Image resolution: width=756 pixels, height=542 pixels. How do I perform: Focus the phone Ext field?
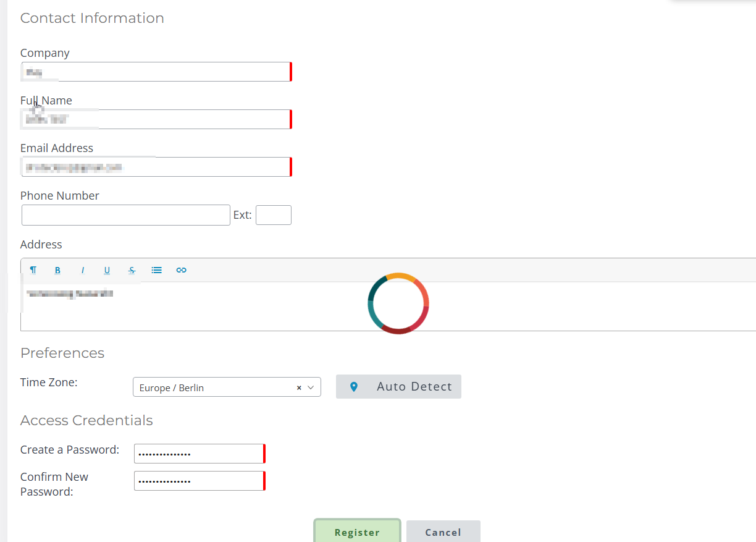point(273,215)
